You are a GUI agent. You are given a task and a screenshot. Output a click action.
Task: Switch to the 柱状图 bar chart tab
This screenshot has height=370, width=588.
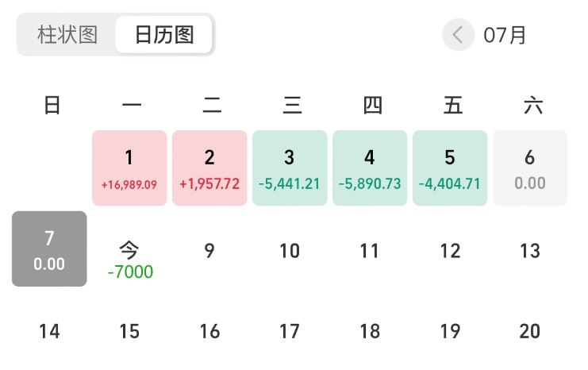(x=67, y=35)
